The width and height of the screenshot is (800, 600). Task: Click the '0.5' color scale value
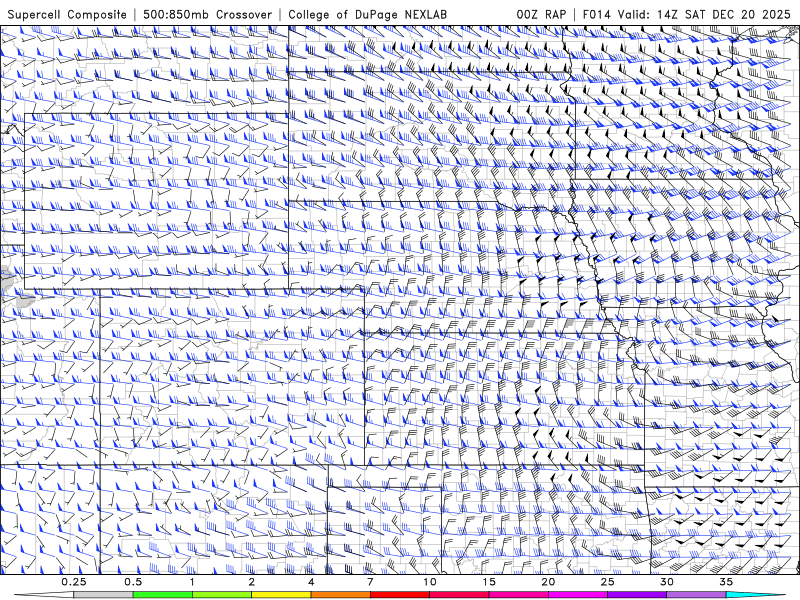tap(133, 582)
